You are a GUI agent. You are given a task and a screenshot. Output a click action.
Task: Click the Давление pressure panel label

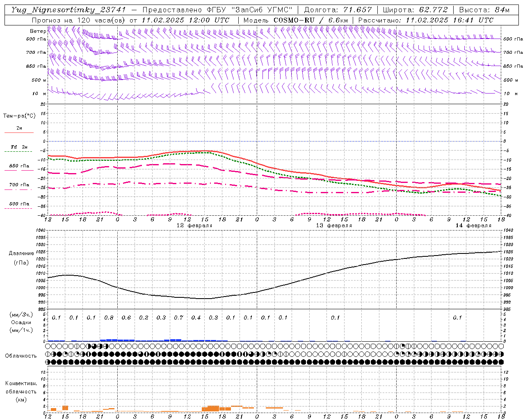pos(21,253)
